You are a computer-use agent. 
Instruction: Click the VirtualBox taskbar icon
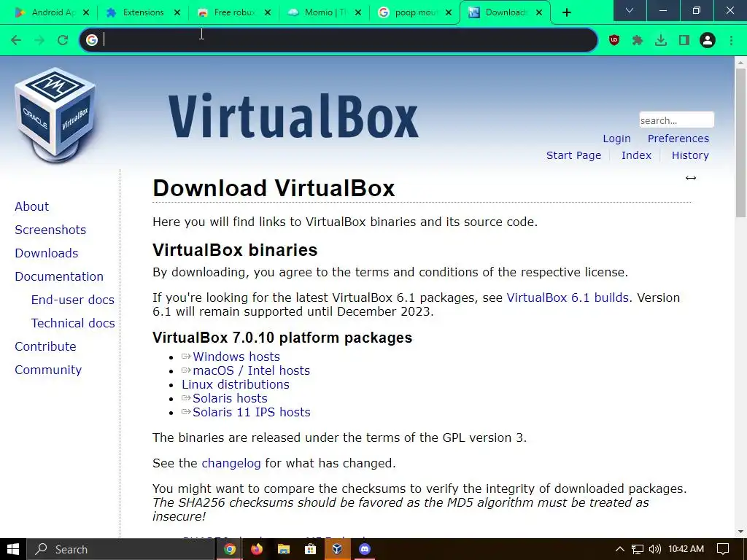[337, 549]
